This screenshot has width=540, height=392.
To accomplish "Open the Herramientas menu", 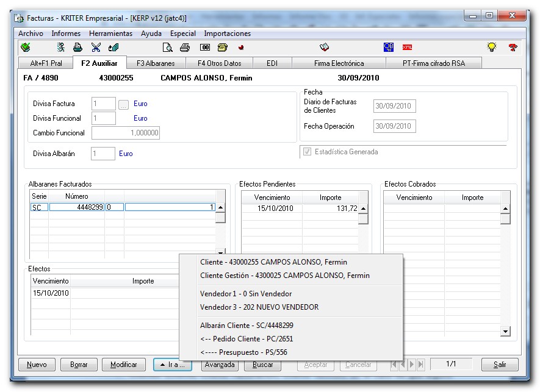I will click(x=110, y=34).
